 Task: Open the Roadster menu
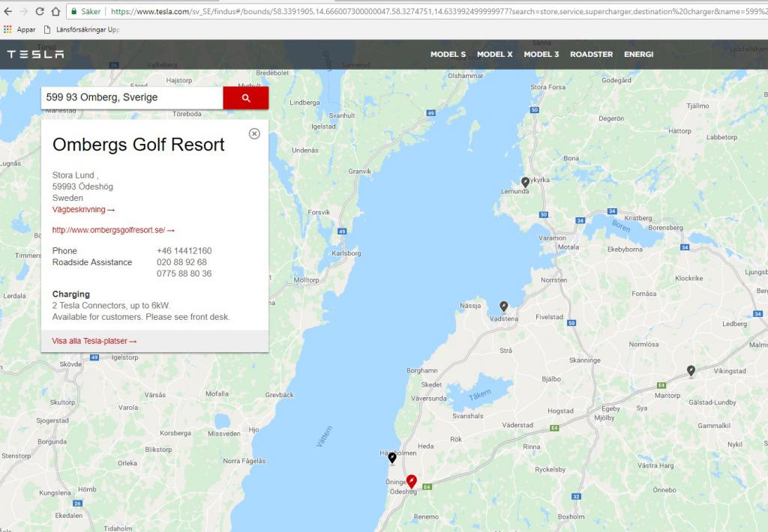point(591,55)
